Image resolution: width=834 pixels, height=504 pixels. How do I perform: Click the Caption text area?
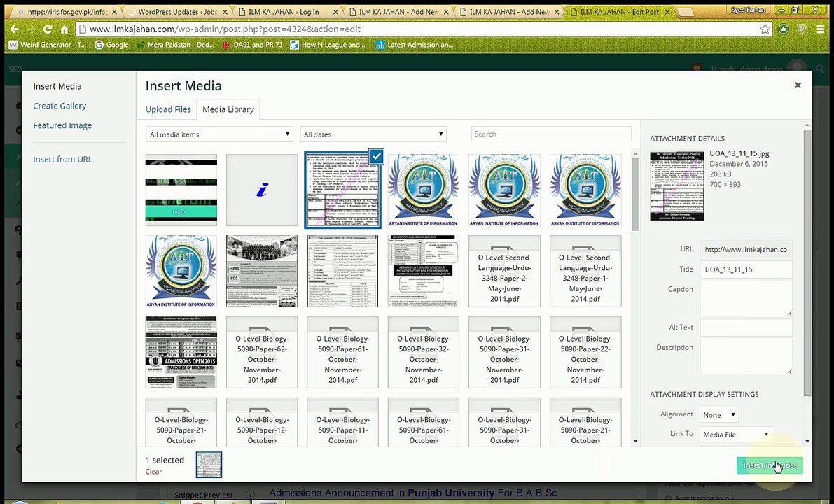(746, 298)
